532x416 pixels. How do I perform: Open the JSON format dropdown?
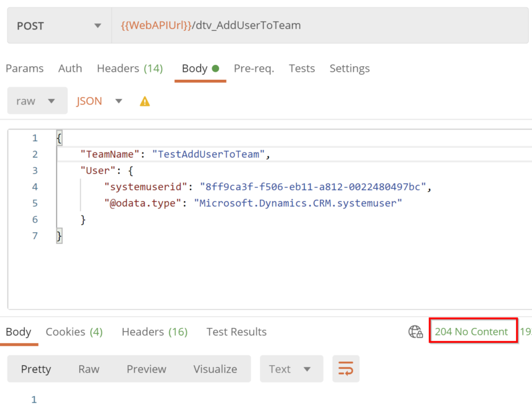(99, 101)
